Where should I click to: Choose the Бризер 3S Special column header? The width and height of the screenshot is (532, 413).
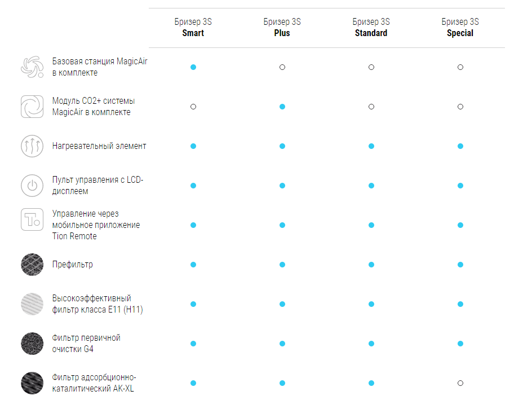[x=460, y=28]
